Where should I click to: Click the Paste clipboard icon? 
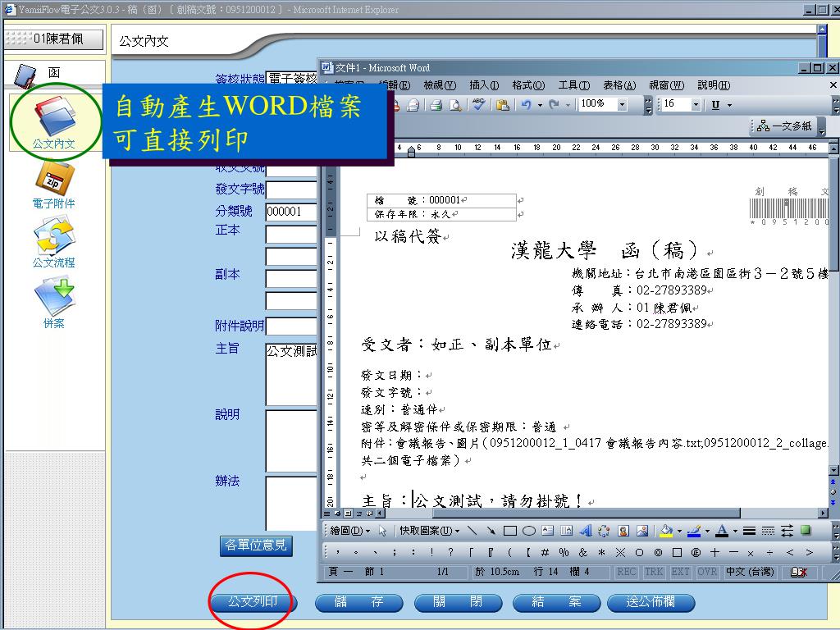502,105
